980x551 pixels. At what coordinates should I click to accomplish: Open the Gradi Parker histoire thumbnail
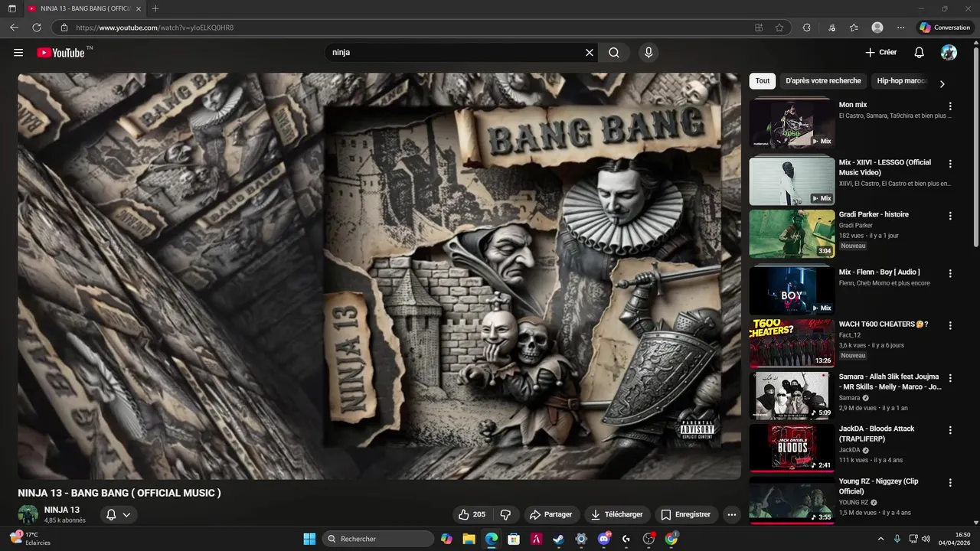pyautogui.click(x=792, y=233)
